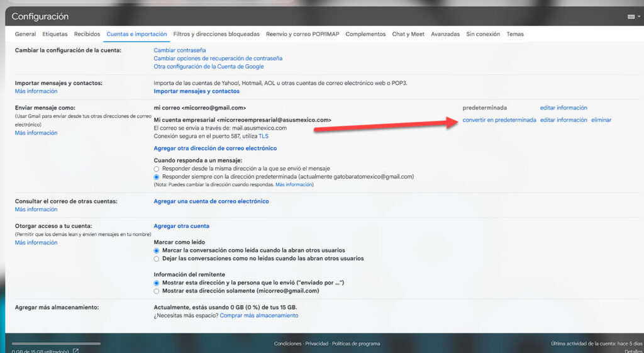Screen dimensions: 644x353
Task: Click 'Importar mensajes y contactos' link
Action: point(196,91)
